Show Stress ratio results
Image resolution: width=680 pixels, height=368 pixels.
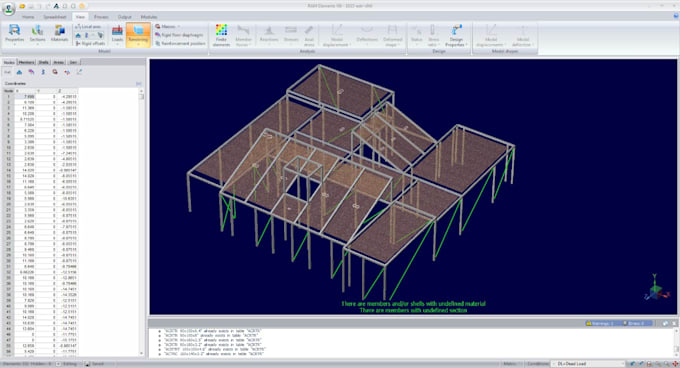(433, 35)
